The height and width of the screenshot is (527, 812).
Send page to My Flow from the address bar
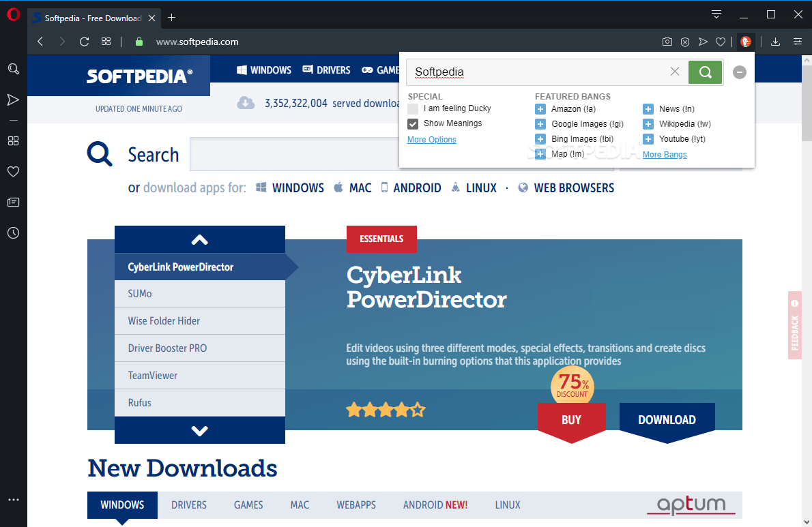(x=703, y=42)
